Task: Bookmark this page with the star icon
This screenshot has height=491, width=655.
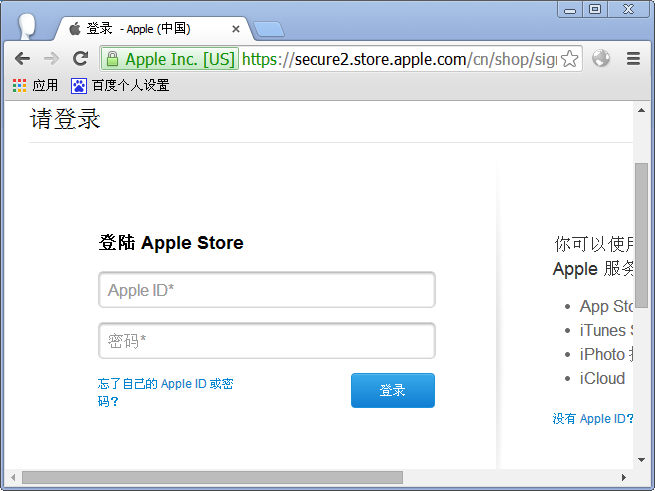Action: 569,59
